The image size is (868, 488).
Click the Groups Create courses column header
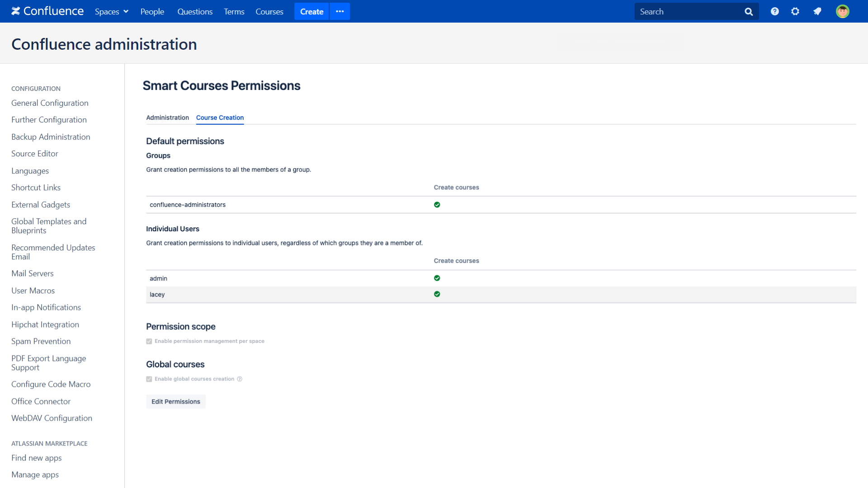click(457, 188)
